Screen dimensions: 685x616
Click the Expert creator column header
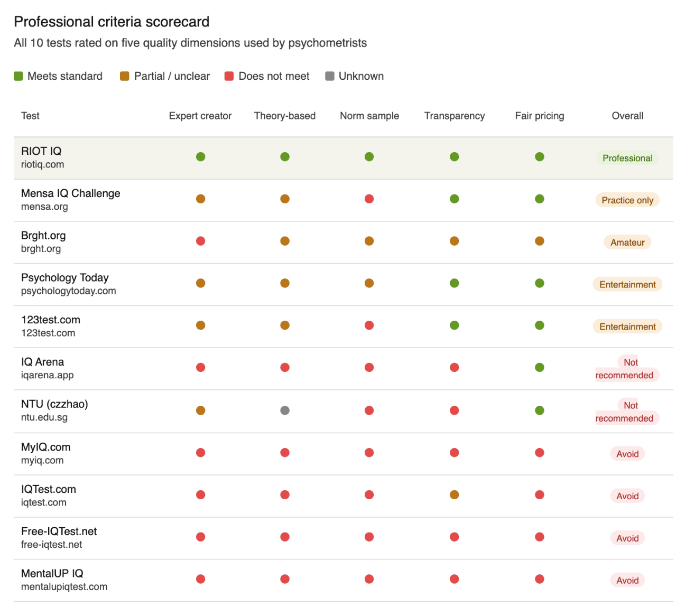click(200, 116)
